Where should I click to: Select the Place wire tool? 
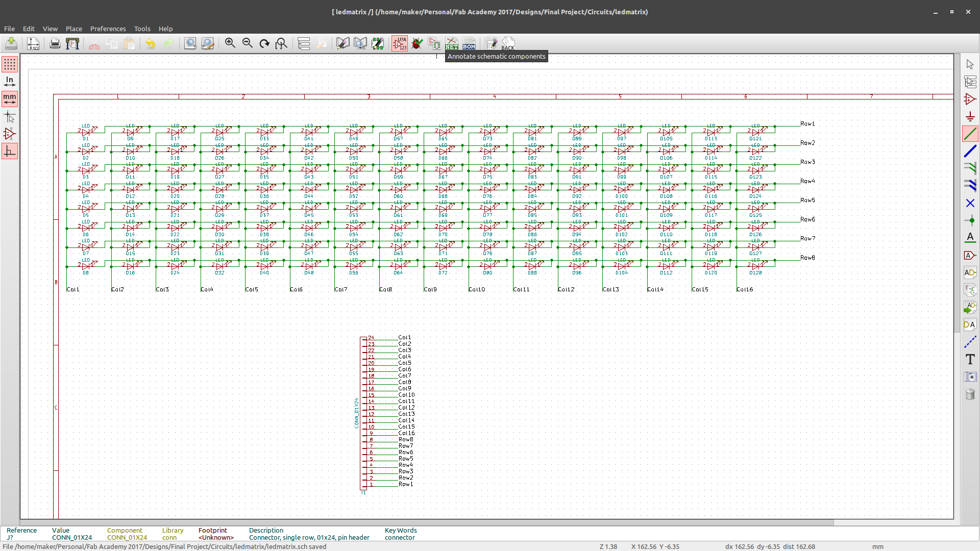(x=970, y=134)
